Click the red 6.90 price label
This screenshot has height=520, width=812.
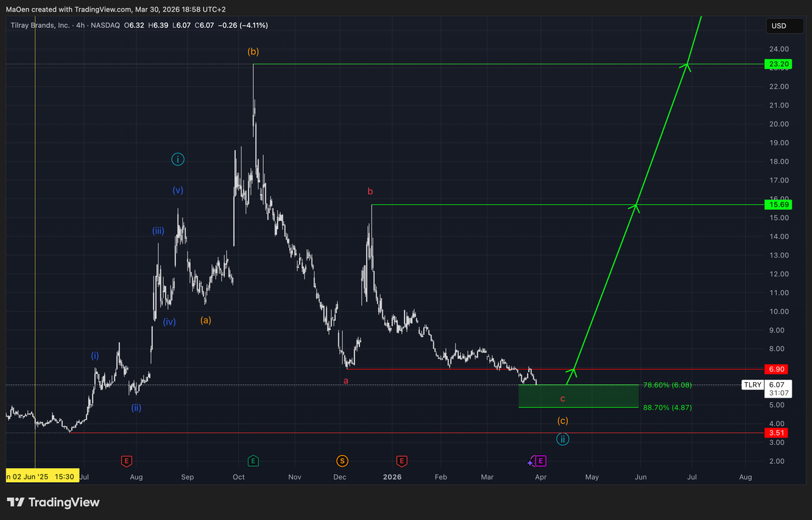[776, 369]
